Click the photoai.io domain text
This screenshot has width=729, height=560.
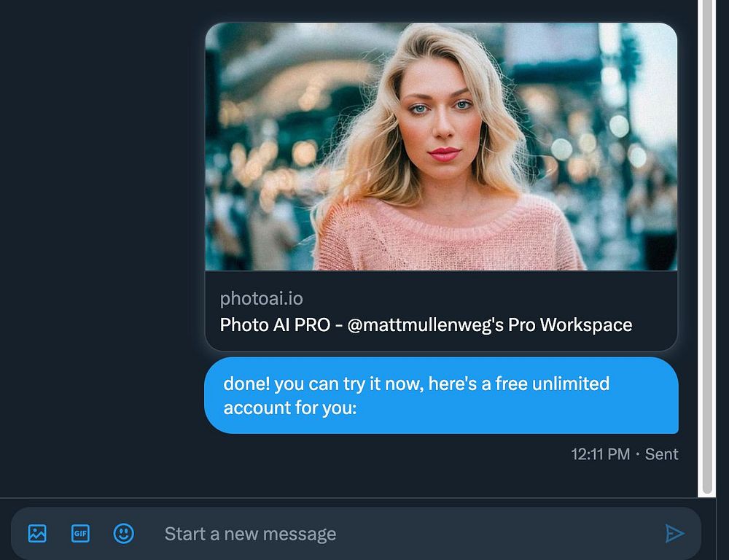click(x=261, y=298)
